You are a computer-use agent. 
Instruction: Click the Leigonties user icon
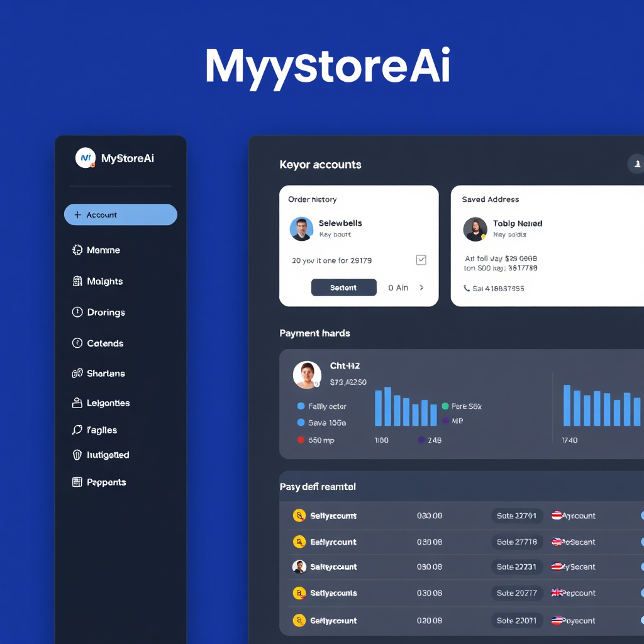[76, 403]
